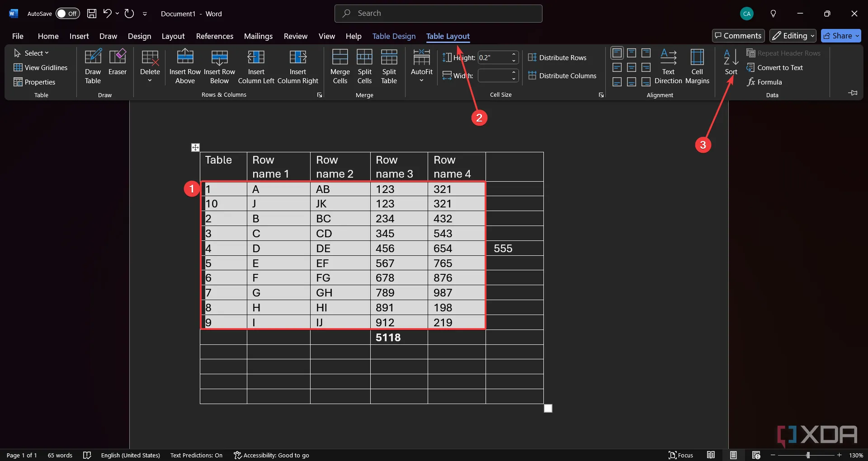Switch to Print Layout view
This screenshot has width=868, height=461.
click(x=733, y=455)
